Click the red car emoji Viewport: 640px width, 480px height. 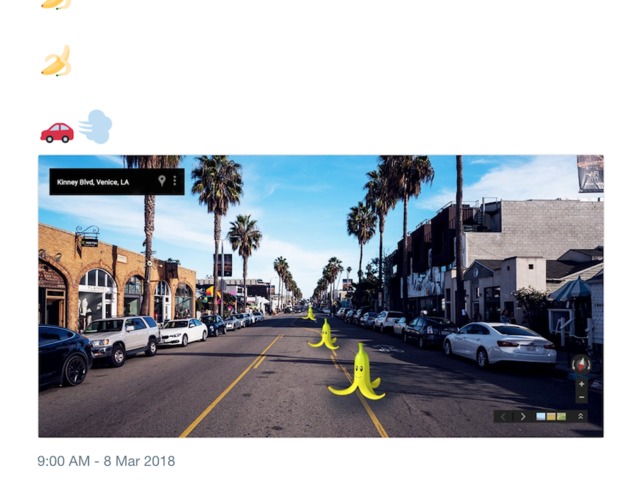(57, 132)
